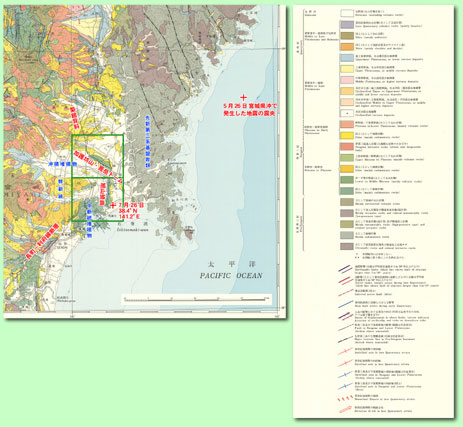Click the red dashed flexure legend symbol

coord(345,398)
